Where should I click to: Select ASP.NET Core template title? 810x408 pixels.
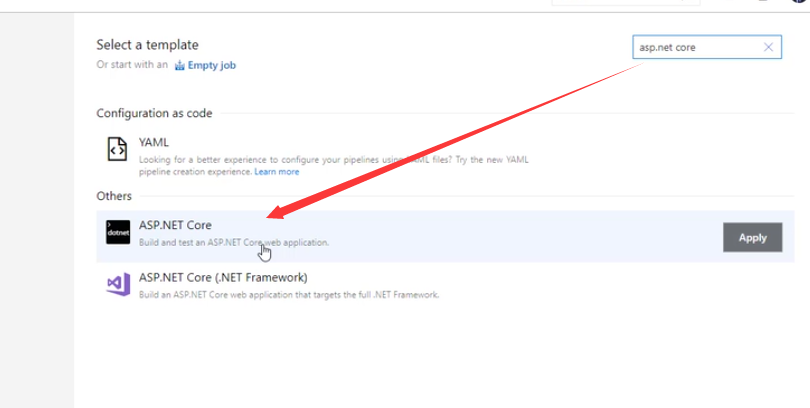(175, 225)
